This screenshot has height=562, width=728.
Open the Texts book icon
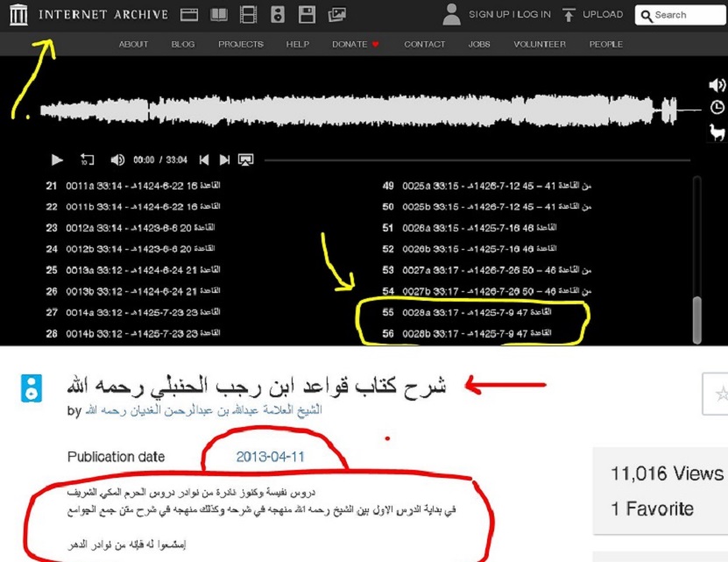(218, 15)
